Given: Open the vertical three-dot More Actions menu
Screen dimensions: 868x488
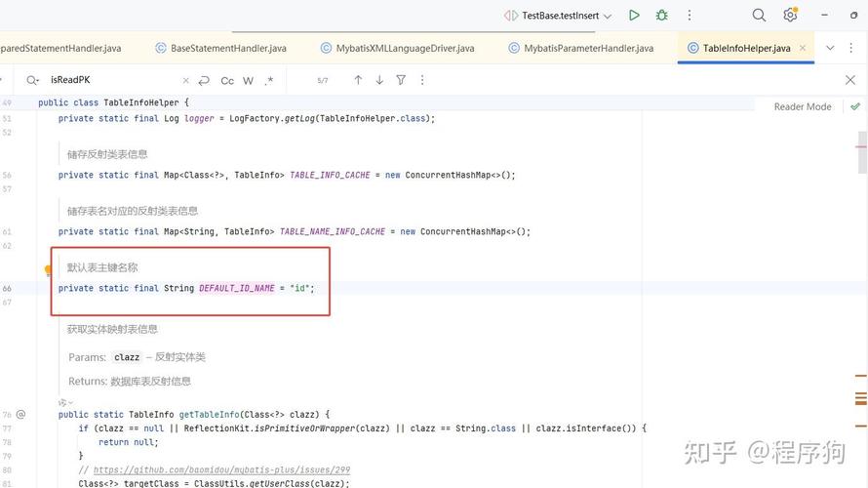Looking at the screenshot, I should (690, 16).
